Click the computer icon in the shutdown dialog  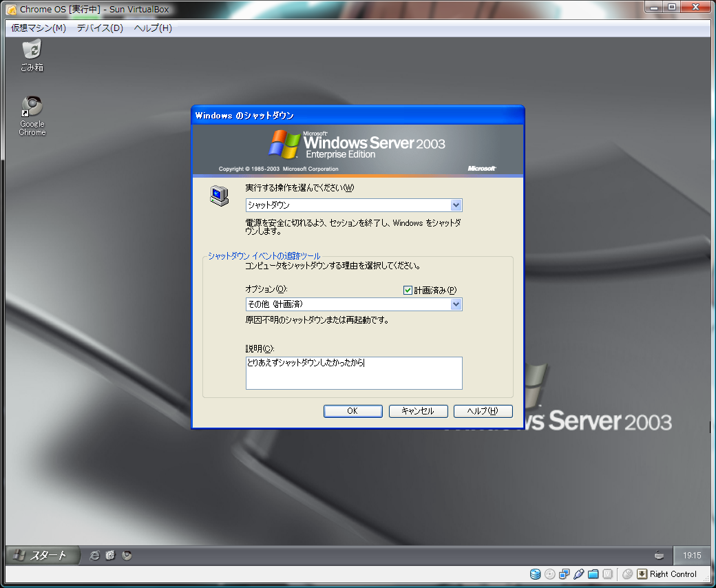click(219, 196)
